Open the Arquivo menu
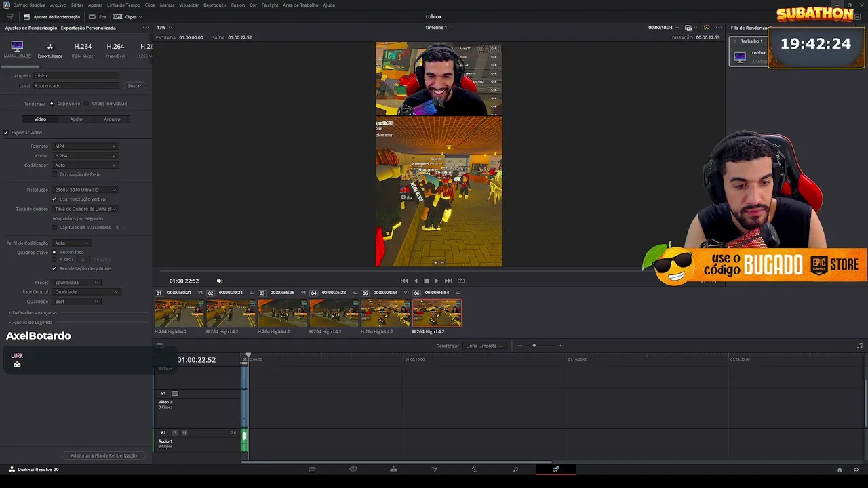This screenshot has width=868, height=488. point(58,5)
